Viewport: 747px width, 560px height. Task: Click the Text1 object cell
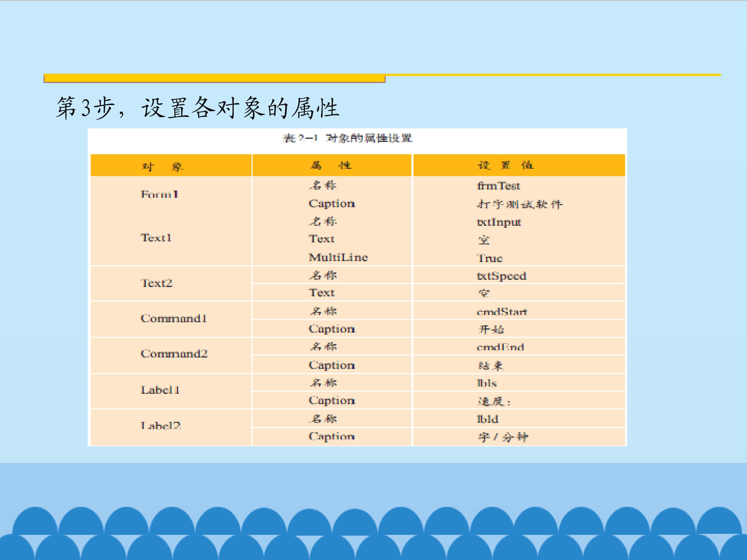[171, 238]
